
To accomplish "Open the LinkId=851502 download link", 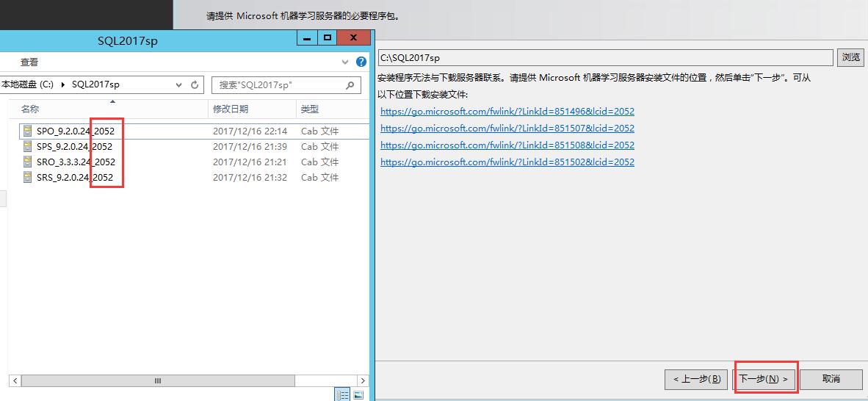I will pyautogui.click(x=507, y=162).
